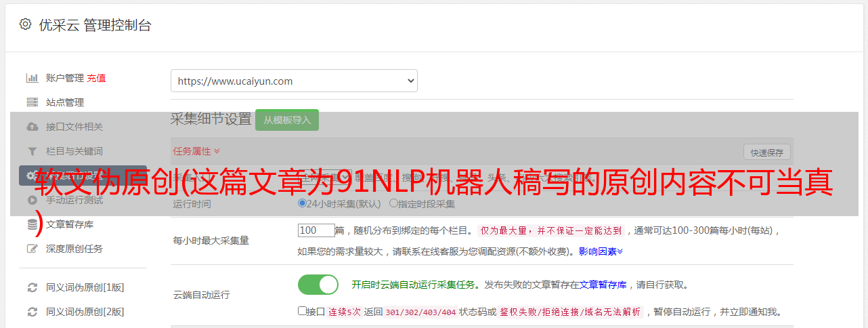The image size is (868, 328).
Task: Follow the 文章暂存库 link in the description
Action: click(603, 285)
